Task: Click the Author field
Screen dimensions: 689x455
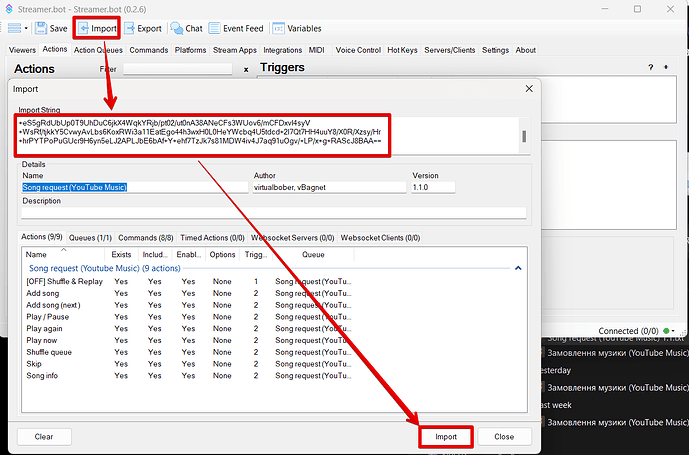Action: 329,187
